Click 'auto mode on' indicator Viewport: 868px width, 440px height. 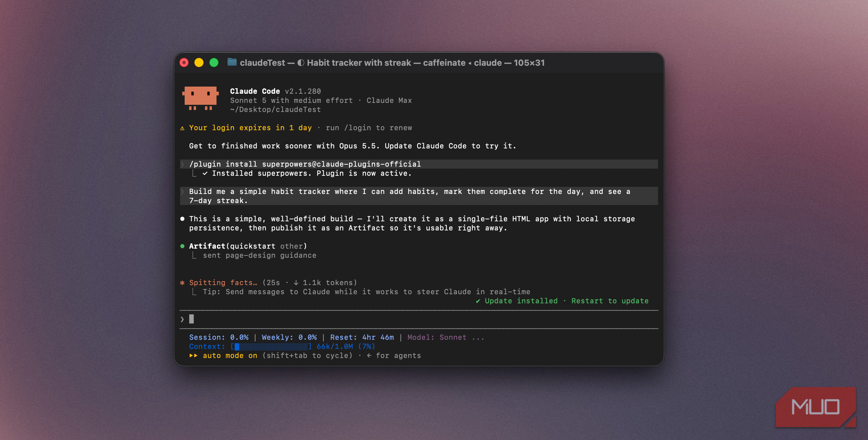230,355
